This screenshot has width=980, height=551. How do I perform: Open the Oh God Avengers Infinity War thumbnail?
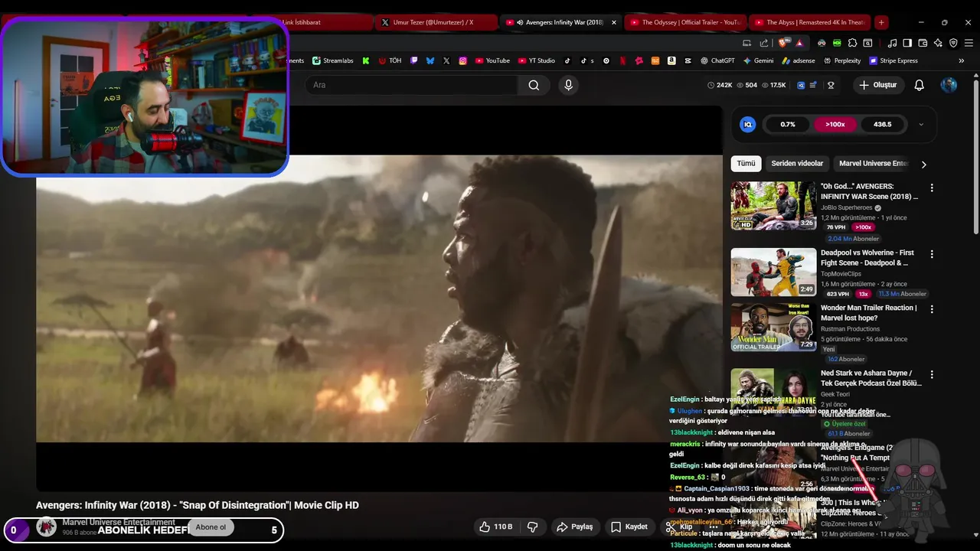click(x=773, y=206)
